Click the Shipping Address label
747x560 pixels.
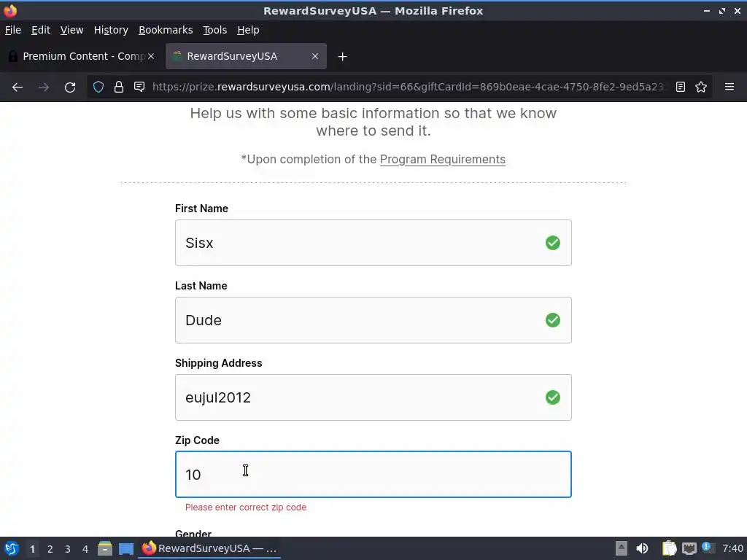[x=219, y=363]
